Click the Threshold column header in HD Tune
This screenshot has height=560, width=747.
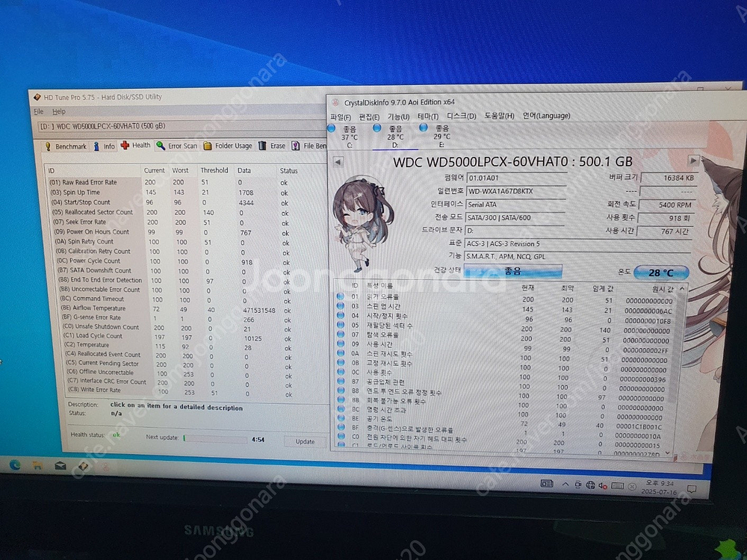[214, 170]
